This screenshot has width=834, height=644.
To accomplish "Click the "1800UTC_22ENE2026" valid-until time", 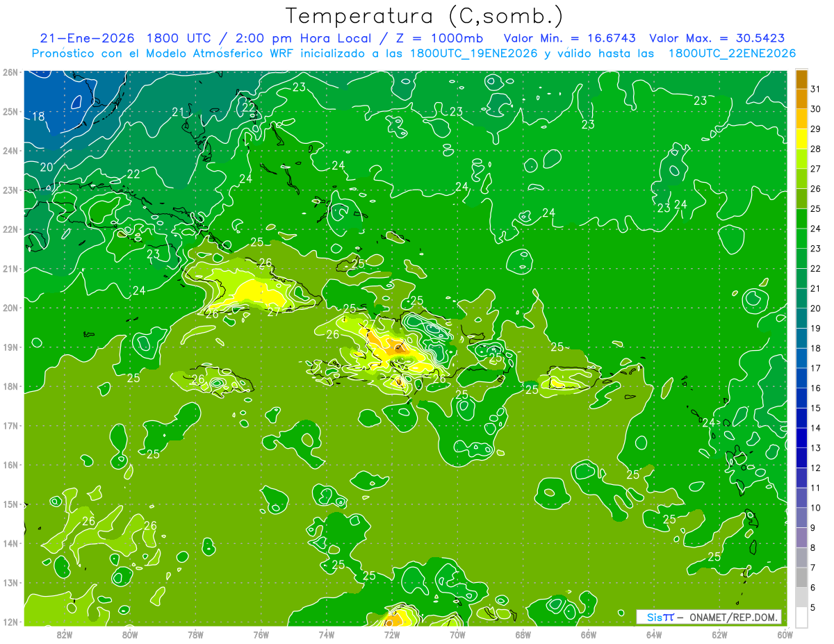I will [x=731, y=53].
